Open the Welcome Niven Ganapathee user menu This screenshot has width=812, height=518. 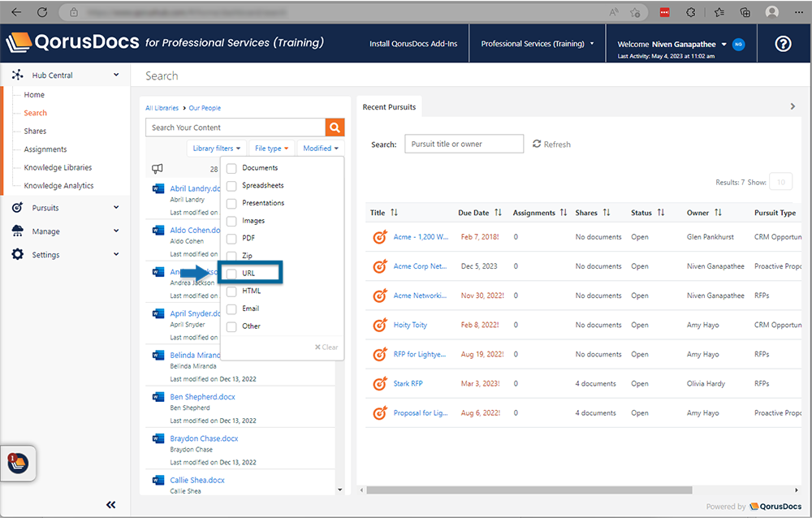click(672, 45)
